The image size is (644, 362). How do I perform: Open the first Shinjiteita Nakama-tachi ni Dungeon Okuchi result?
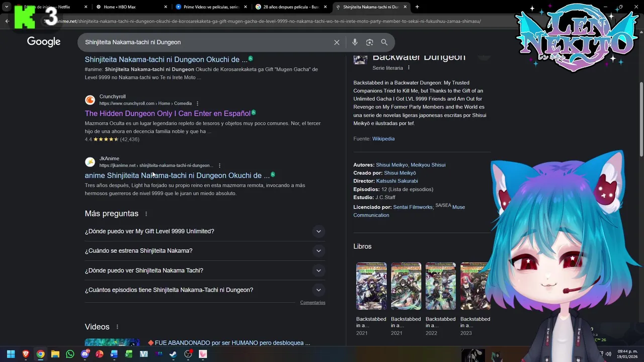click(x=166, y=59)
